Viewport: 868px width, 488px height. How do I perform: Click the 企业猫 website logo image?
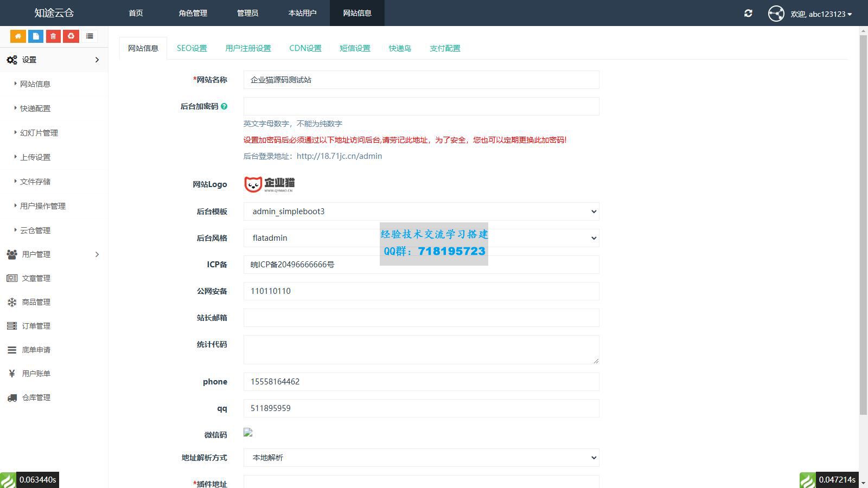click(x=269, y=184)
